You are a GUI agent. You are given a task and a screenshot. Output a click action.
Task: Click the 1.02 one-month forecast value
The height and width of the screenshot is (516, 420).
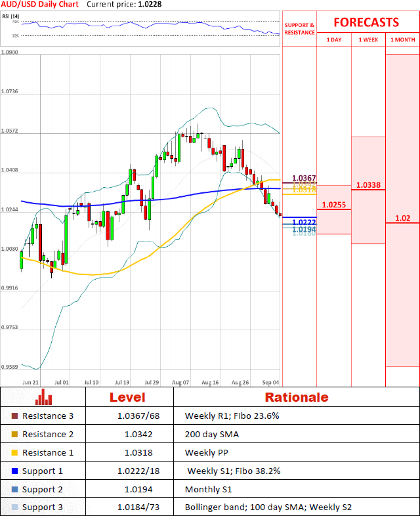click(x=402, y=218)
